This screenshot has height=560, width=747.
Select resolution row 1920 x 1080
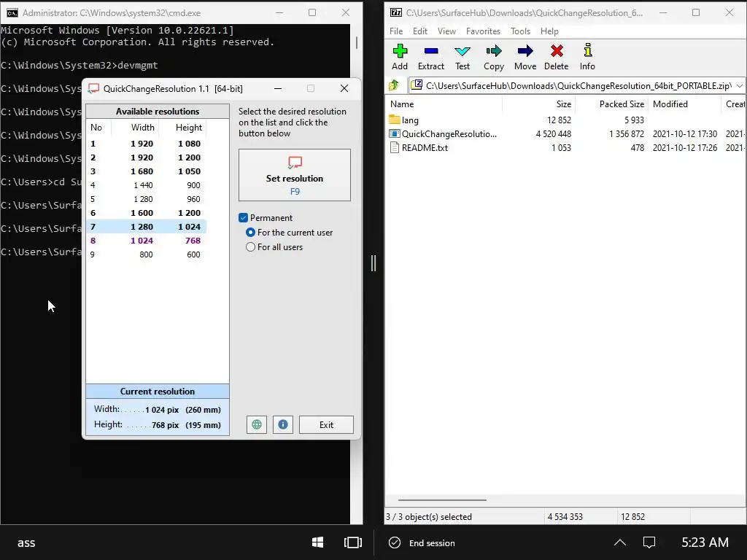click(146, 144)
